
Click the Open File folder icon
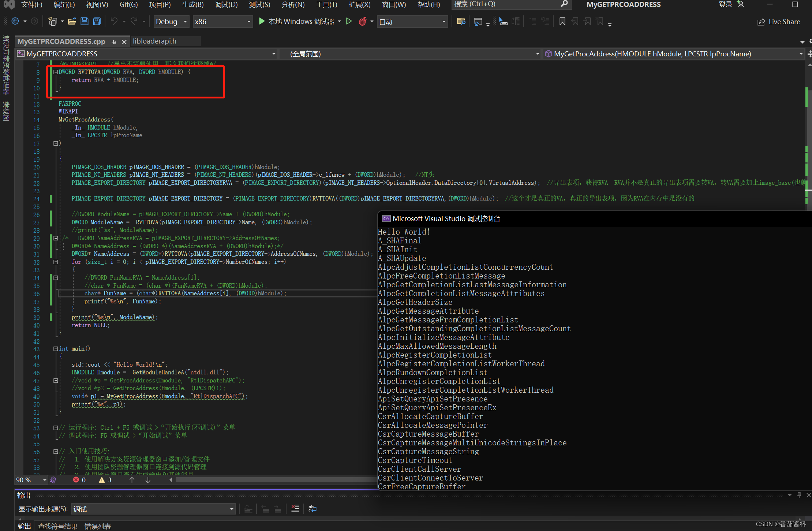tap(72, 22)
